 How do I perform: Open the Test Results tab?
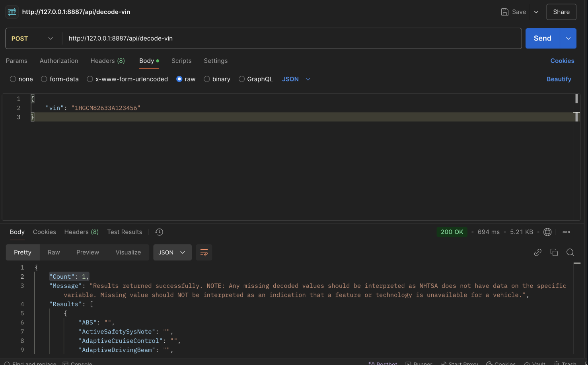[125, 232]
